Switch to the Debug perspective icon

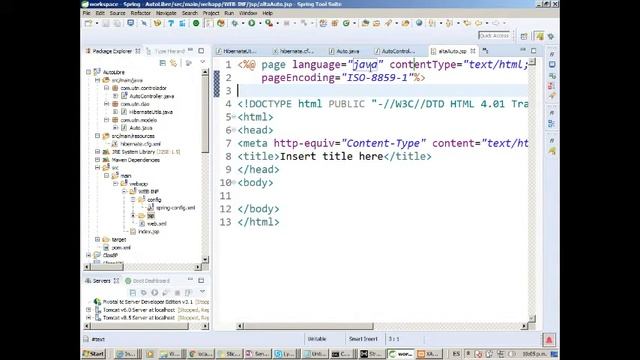pyautogui.click(x=551, y=36)
